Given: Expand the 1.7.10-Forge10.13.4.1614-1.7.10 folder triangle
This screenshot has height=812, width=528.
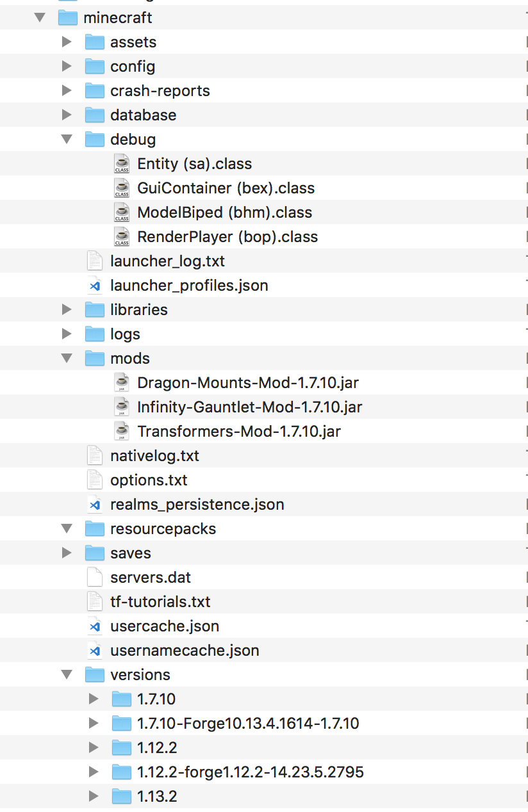Looking at the screenshot, I should coord(94,723).
